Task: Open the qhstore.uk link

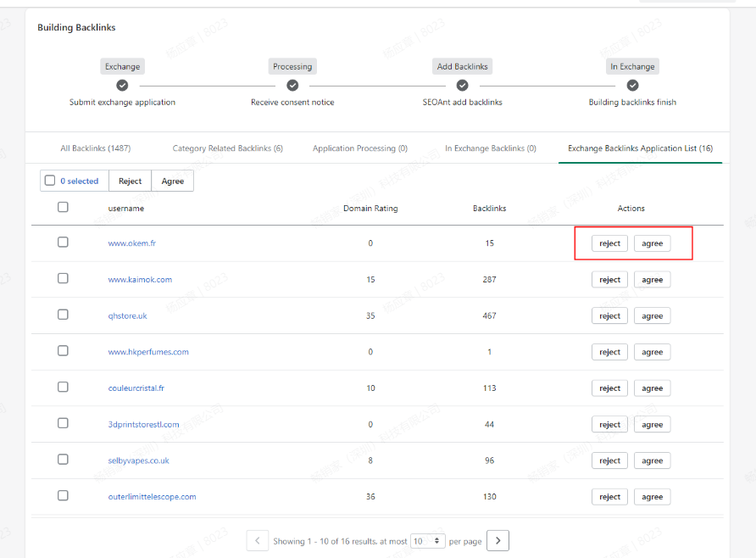Action: 127,316
